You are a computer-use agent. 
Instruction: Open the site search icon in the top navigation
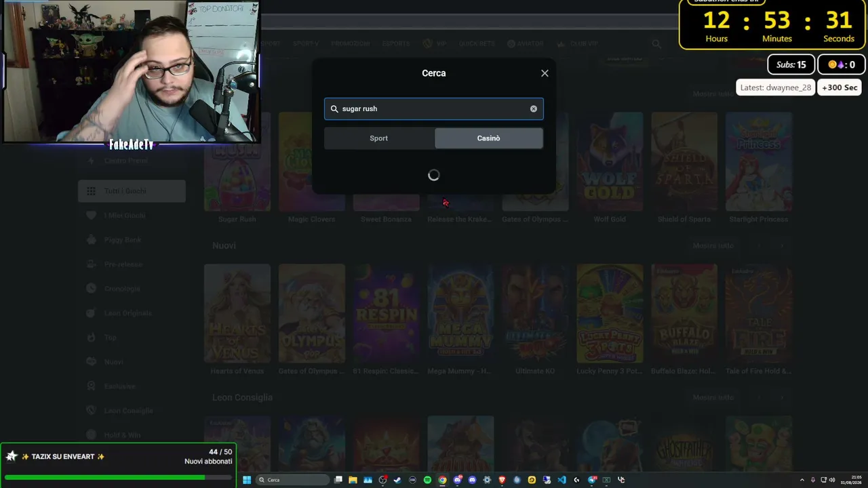pyautogui.click(x=656, y=44)
